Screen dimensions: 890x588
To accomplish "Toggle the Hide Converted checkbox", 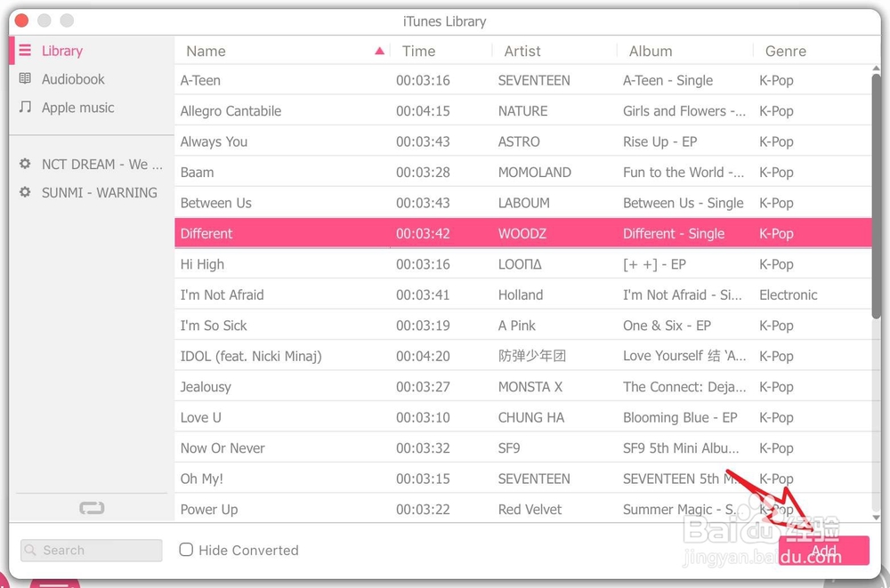I will (186, 550).
